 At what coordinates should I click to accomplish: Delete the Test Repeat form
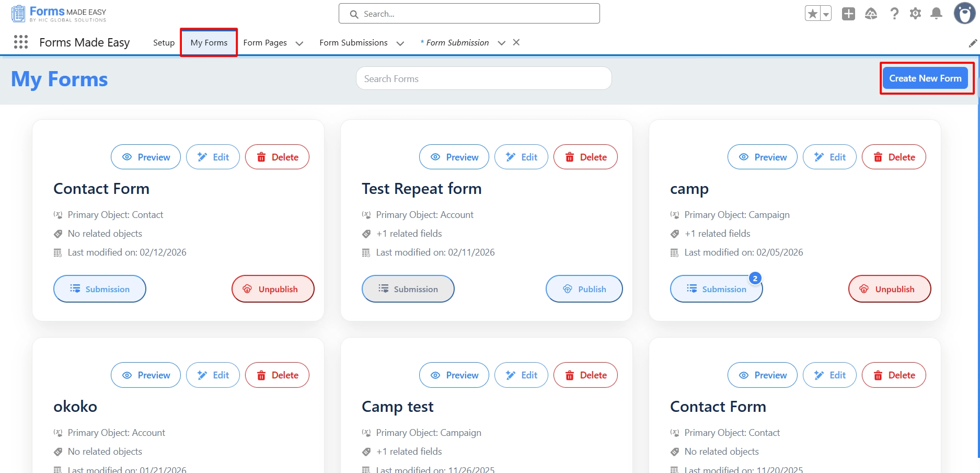(x=585, y=157)
